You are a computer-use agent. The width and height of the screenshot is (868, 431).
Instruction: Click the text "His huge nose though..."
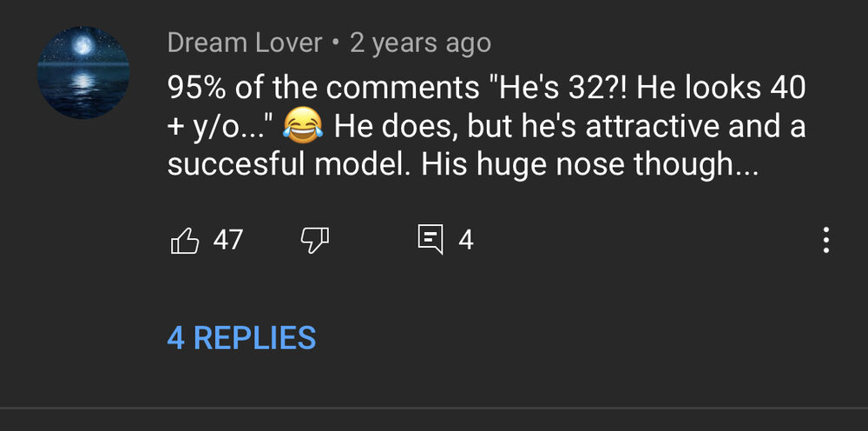click(x=590, y=165)
